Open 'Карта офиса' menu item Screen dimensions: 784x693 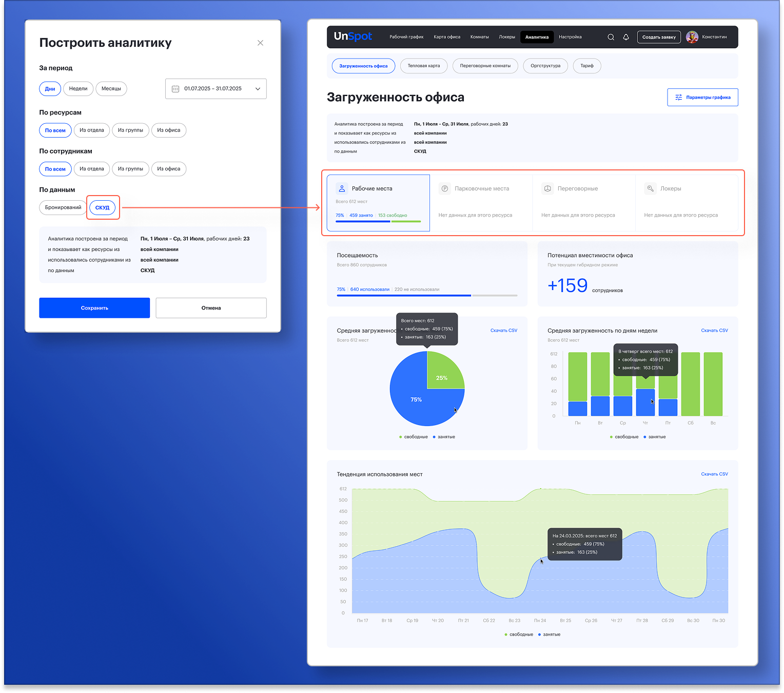(447, 37)
